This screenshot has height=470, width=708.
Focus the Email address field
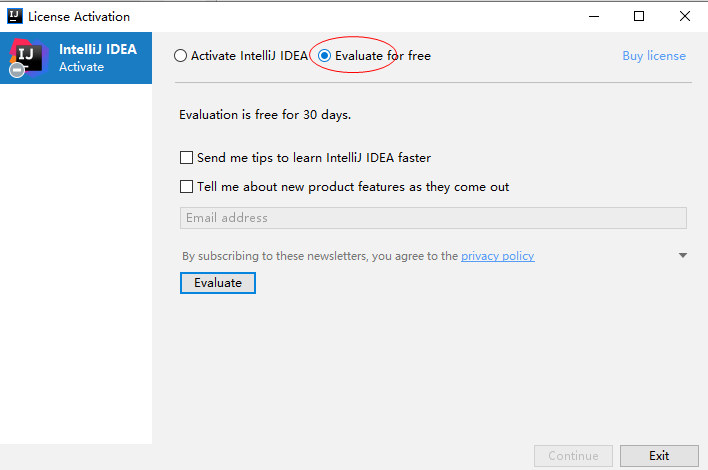(433, 218)
